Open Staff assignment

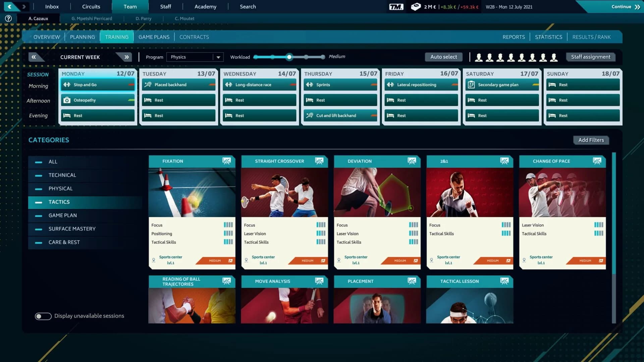coord(591,57)
